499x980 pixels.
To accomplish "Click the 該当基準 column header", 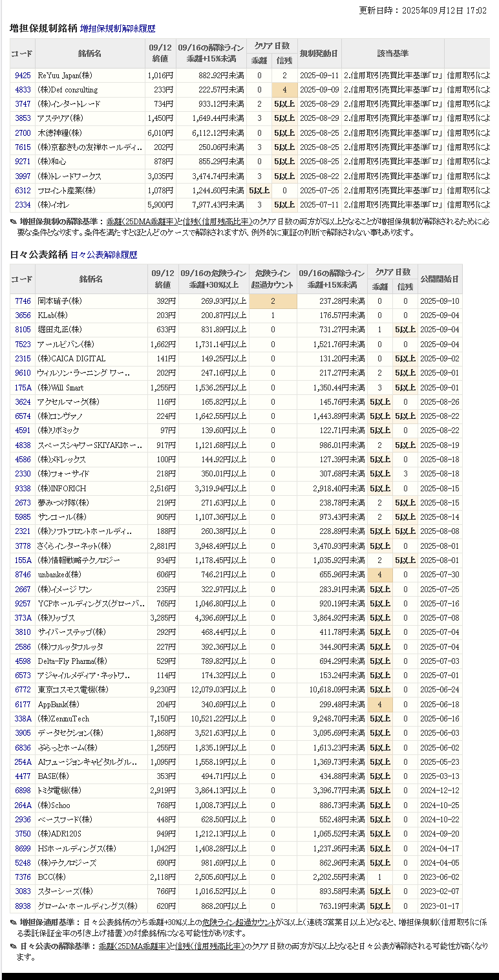I will click(392, 54).
